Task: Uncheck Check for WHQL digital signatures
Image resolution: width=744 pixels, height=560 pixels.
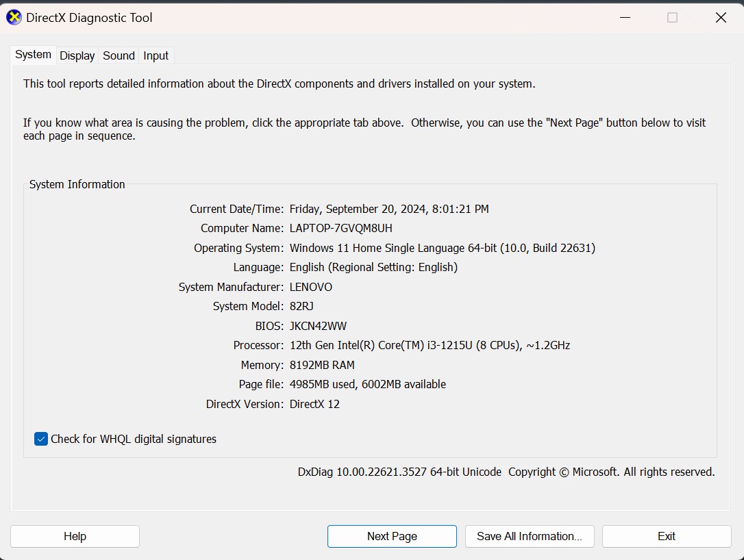Action: click(41, 439)
